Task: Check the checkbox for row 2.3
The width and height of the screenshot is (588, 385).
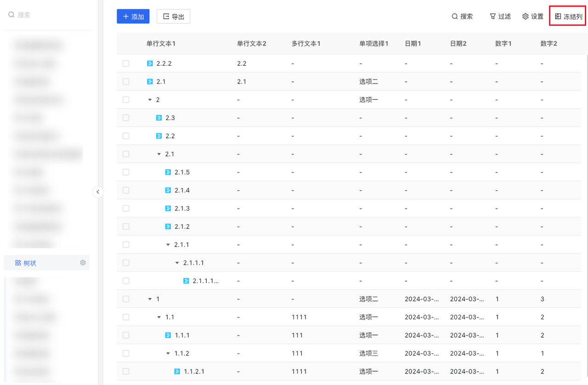Action: point(126,118)
